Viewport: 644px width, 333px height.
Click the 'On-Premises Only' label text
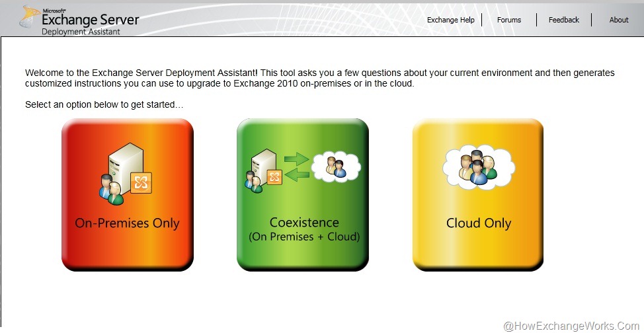click(128, 223)
